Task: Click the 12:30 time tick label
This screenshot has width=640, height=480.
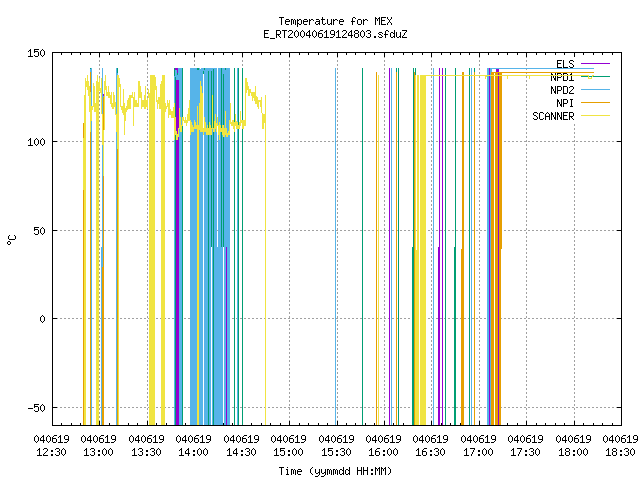Action: pyautogui.click(x=51, y=452)
